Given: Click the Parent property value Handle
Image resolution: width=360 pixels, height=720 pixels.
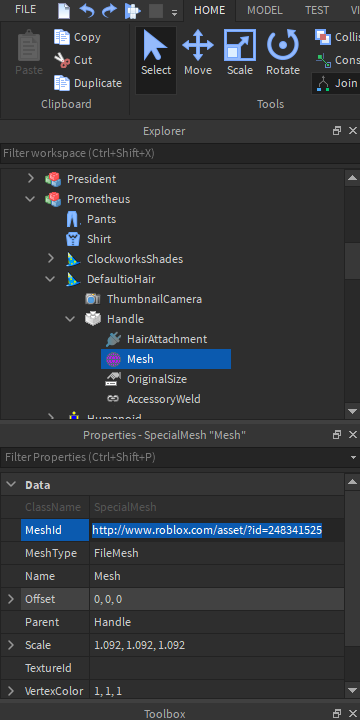Looking at the screenshot, I should [217, 622].
